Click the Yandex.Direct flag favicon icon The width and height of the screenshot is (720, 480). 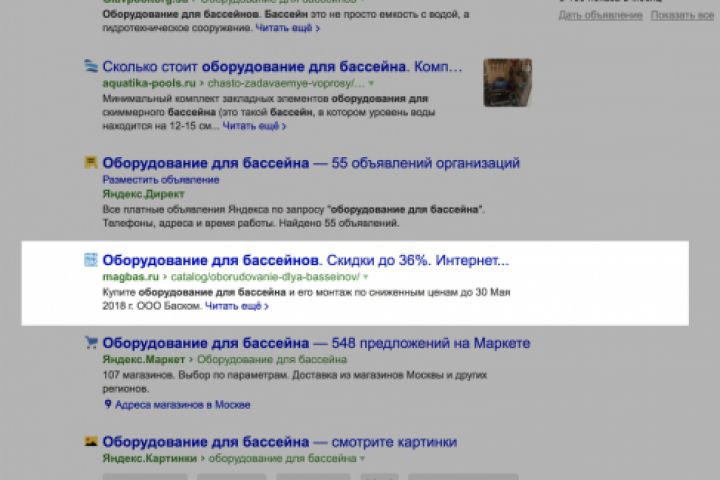point(91,162)
